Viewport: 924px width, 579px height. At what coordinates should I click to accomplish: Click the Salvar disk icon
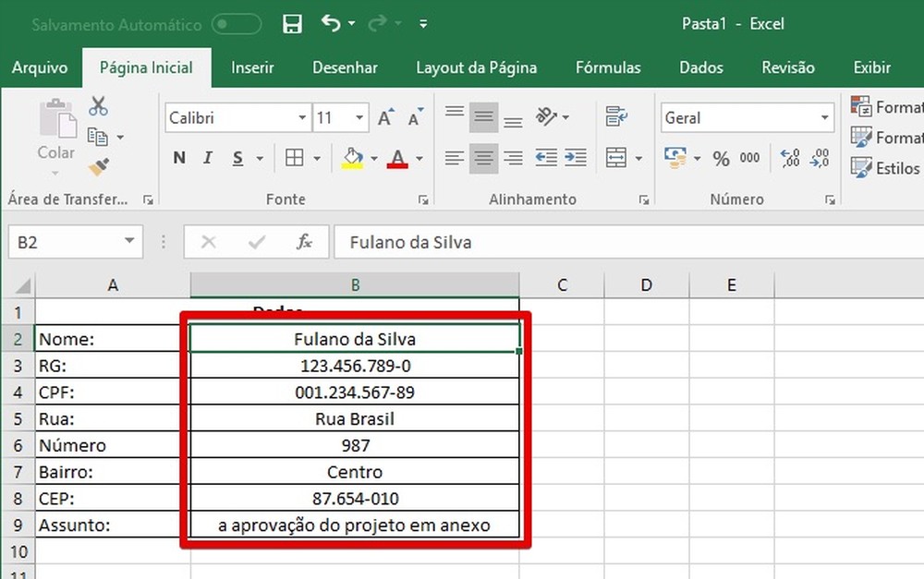coord(292,23)
